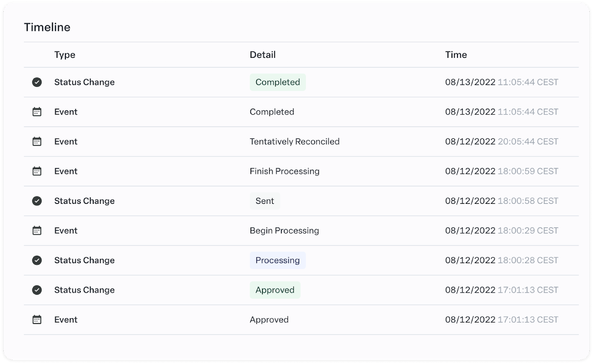
Task: Click the Detail column header
Action: [263, 54]
